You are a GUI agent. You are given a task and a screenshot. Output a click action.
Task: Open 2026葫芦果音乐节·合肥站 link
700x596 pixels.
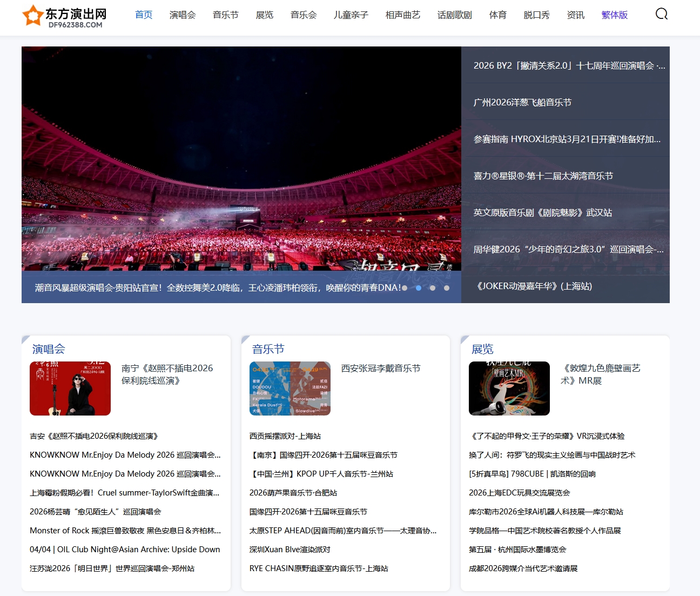pos(293,493)
